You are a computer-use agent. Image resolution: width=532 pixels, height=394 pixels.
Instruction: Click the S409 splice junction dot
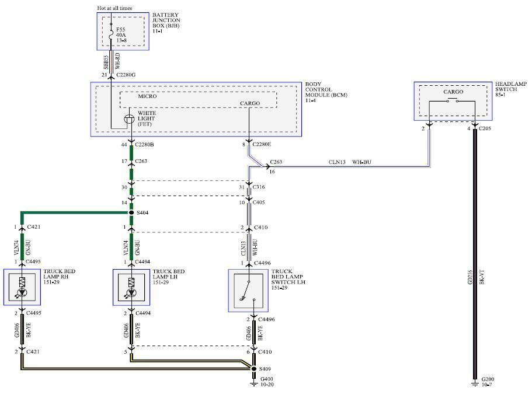(254, 368)
